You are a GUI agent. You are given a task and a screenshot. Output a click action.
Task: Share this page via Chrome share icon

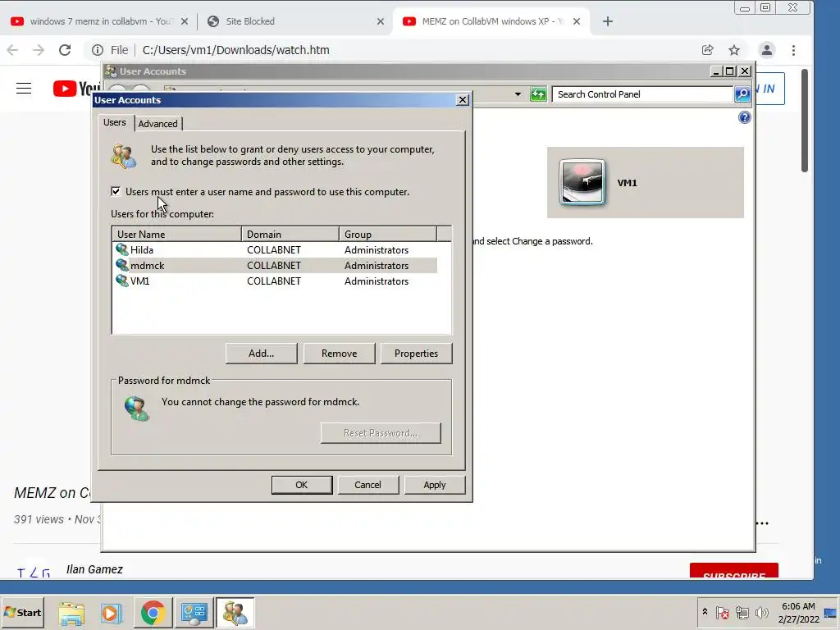pos(708,50)
